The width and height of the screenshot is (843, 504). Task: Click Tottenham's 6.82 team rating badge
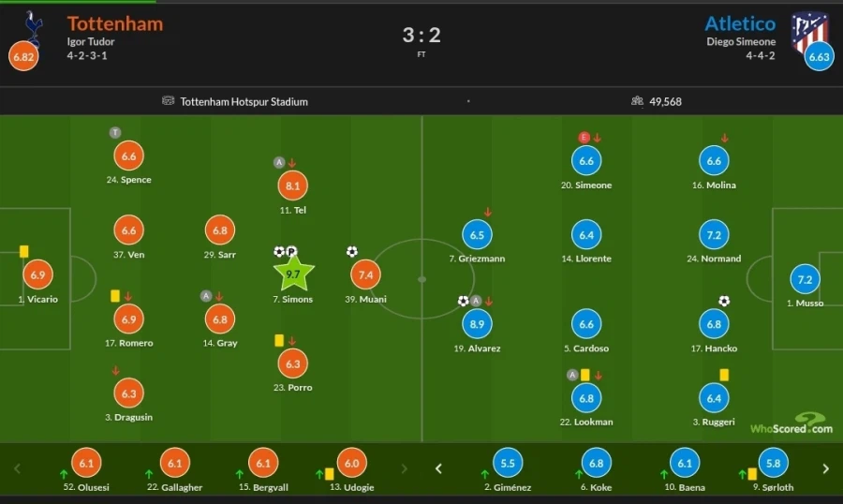point(23,57)
